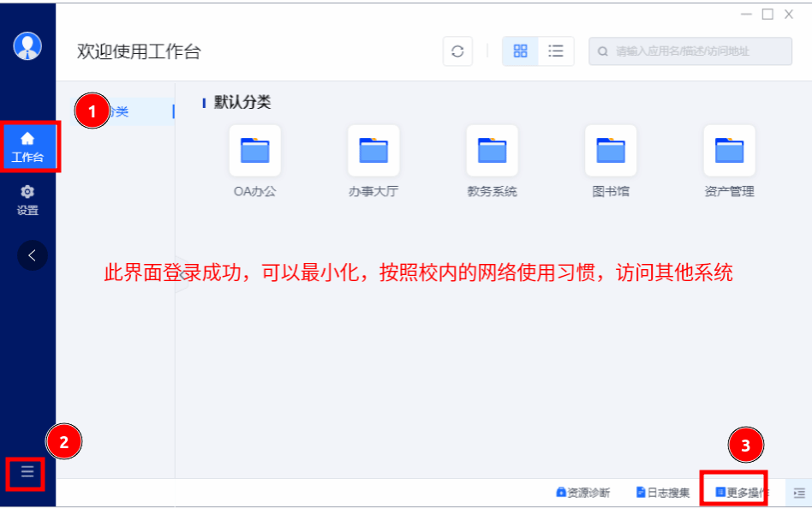Expand the 更多操作 options

(741, 493)
